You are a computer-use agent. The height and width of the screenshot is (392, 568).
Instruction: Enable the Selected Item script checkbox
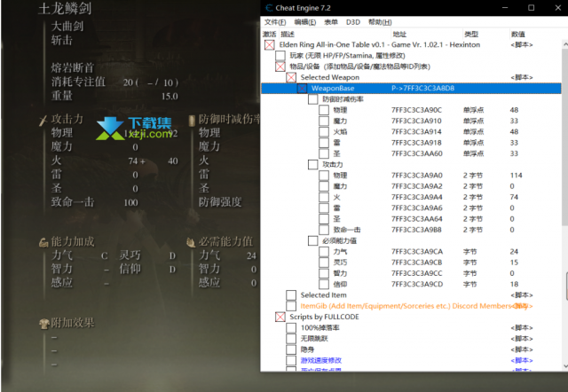pos(291,295)
